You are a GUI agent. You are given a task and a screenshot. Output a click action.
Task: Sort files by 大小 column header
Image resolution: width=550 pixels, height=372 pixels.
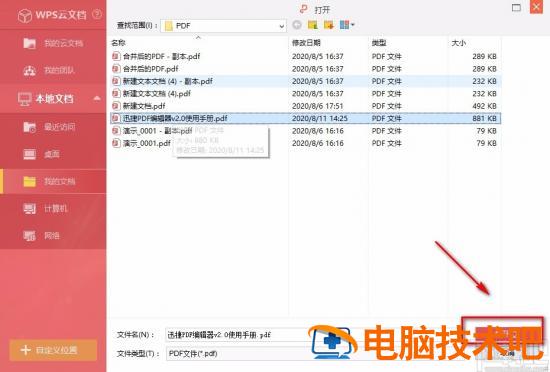(458, 43)
